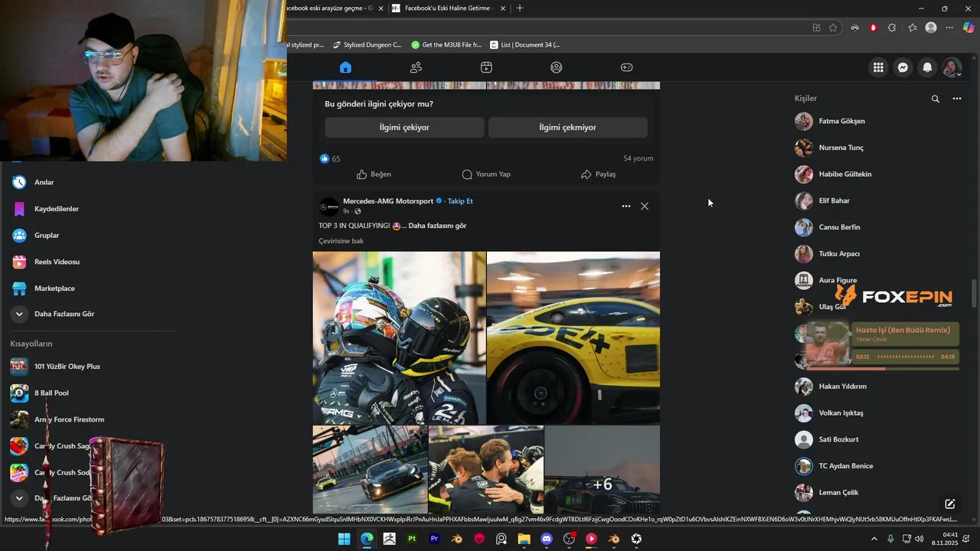This screenshot has width=980, height=551.
Task: Open the notifications bell
Action: pos(927,67)
